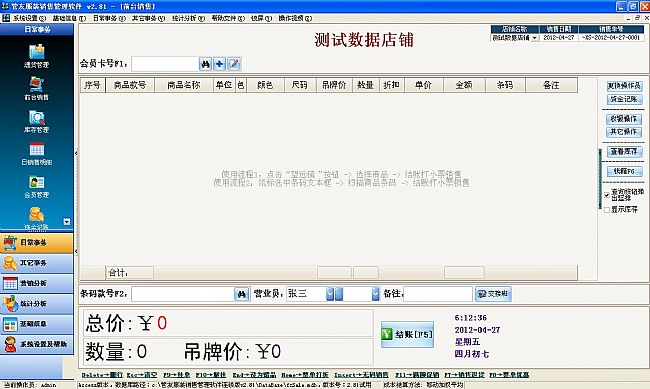
Task: Open 前台销售 shopping cart icon
Action: pyautogui.click(x=36, y=84)
